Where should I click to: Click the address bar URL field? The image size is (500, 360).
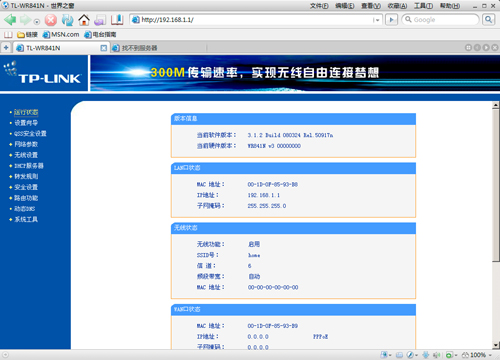[x=255, y=20]
